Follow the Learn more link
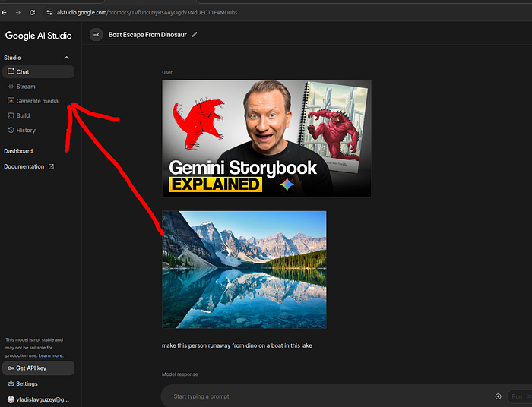 click(x=51, y=355)
